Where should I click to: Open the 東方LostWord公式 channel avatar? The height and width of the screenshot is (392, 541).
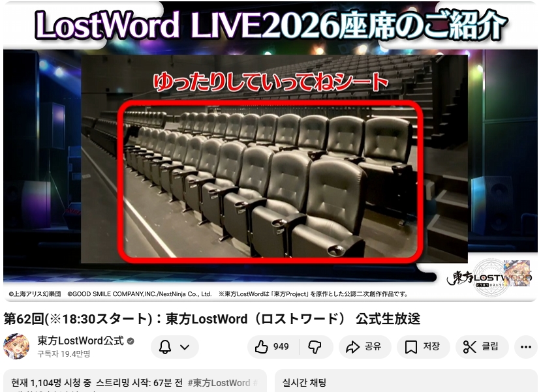(16, 346)
